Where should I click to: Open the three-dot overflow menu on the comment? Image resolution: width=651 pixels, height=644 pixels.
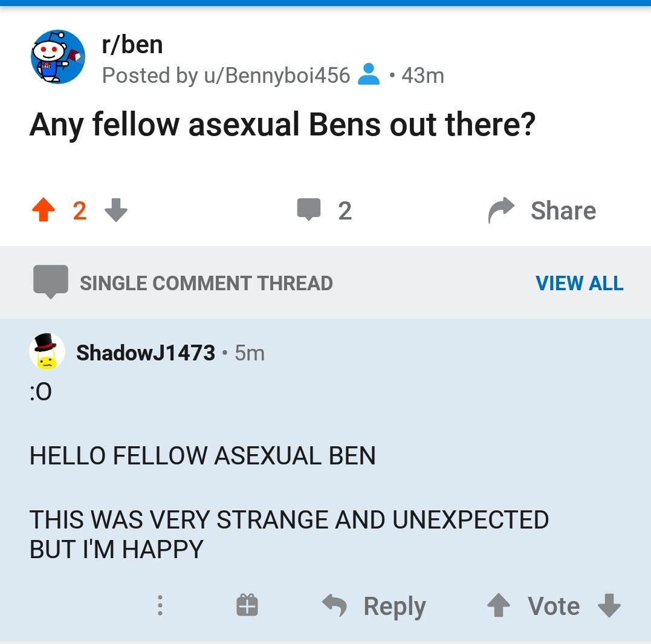(160, 605)
